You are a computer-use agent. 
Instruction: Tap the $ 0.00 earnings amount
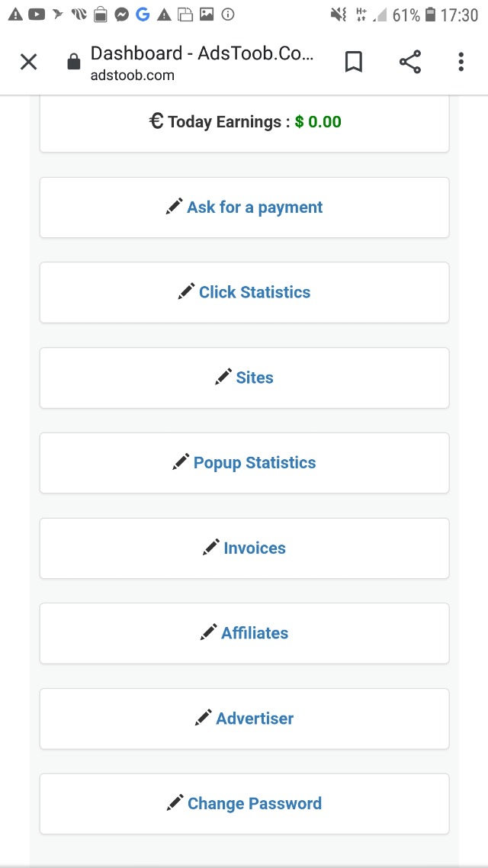tap(318, 122)
